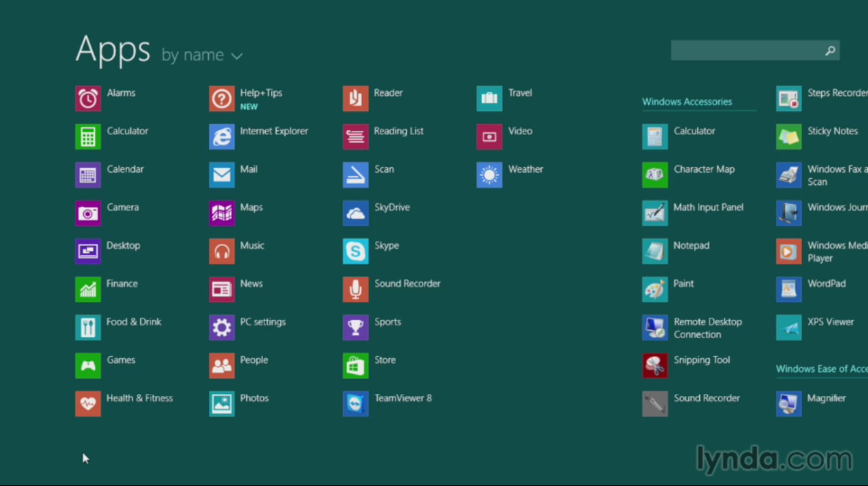Select the Windows Accessories group header
868x486 pixels.
click(687, 102)
